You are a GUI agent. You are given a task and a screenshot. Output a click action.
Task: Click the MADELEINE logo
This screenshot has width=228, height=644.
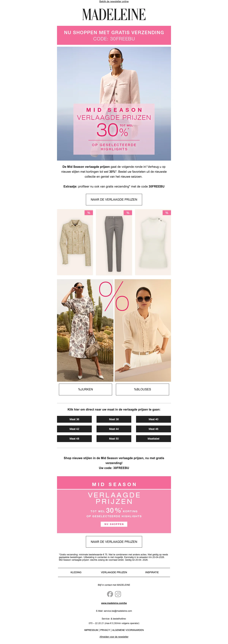click(x=114, y=14)
